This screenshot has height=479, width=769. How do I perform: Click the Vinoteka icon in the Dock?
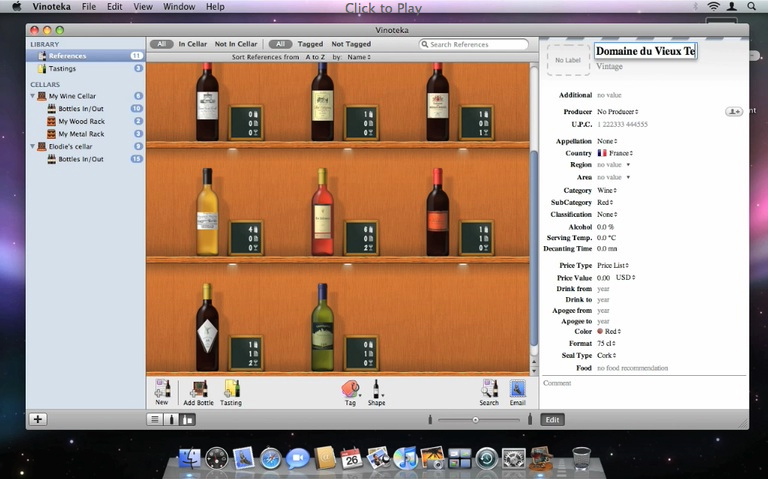coord(541,458)
